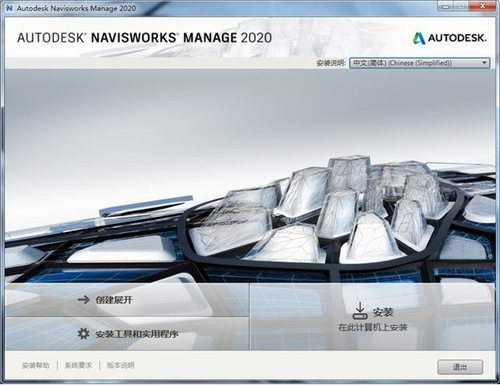Click the gear icon for 安装工具和实用程序
The width and height of the screenshot is (500, 385).
(83, 333)
